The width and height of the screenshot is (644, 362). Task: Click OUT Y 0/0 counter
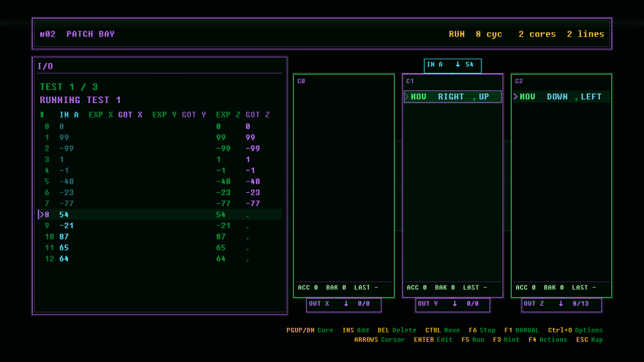pos(472,304)
